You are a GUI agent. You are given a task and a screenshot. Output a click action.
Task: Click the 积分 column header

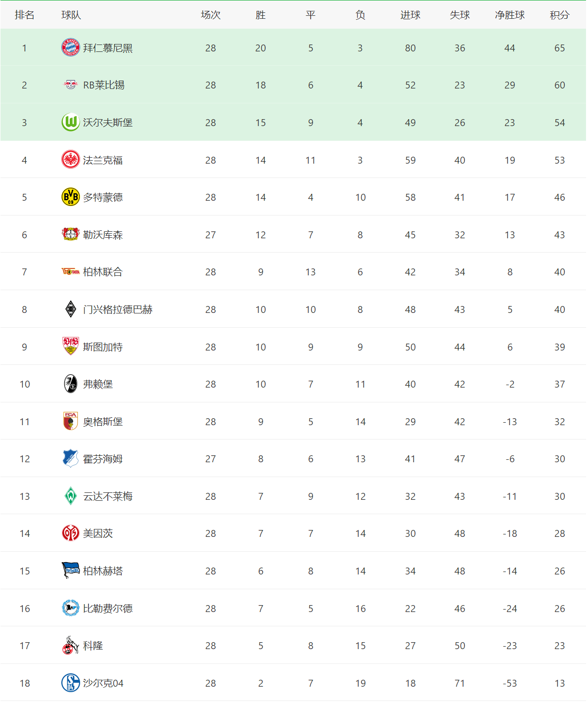(560, 15)
